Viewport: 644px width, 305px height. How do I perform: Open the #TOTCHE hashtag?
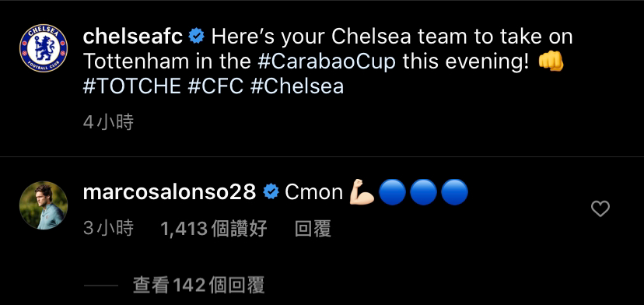[x=132, y=86]
